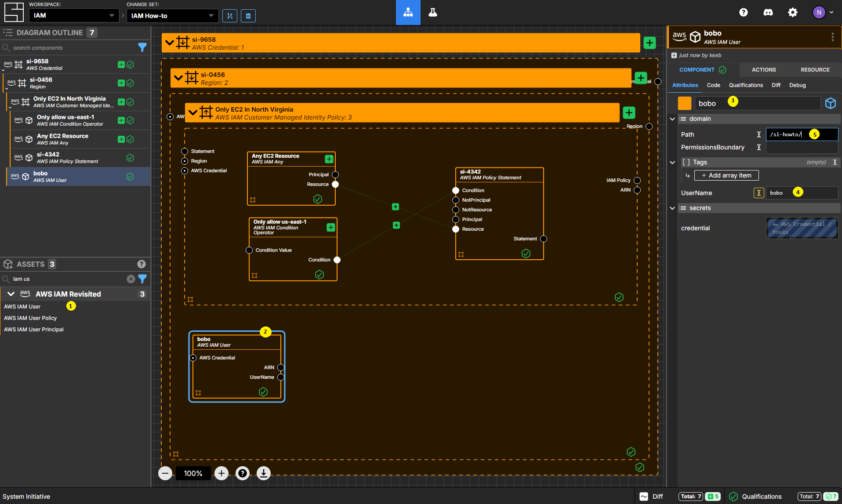Open the System Initiative logo home icon
The width and height of the screenshot is (842, 504).
click(x=14, y=12)
